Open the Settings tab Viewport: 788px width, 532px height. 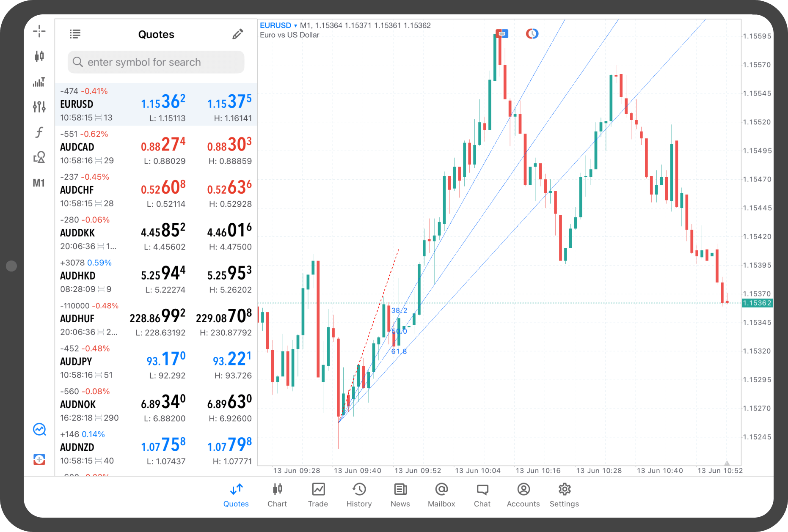tap(564, 495)
